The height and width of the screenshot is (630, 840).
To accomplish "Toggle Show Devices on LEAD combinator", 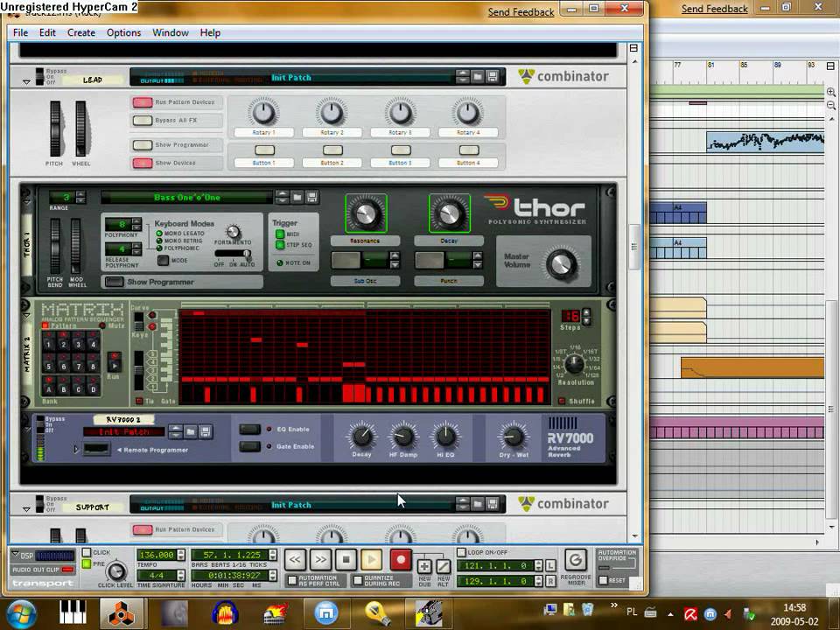I will coord(143,163).
